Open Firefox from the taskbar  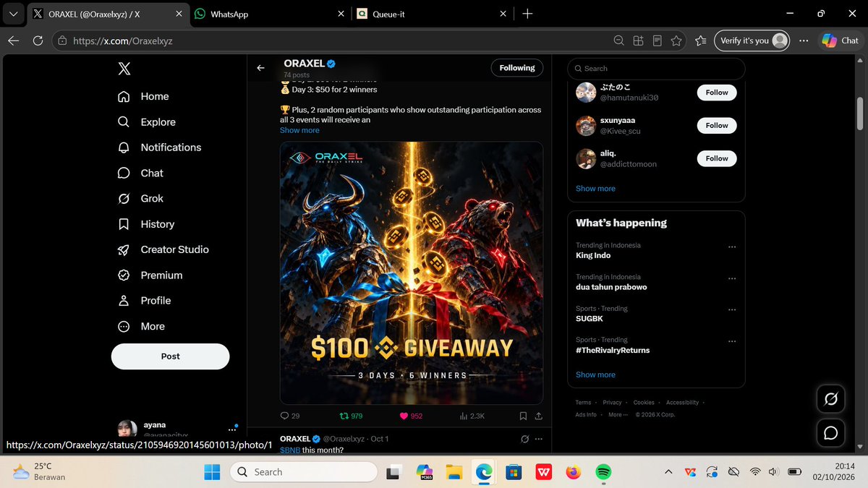574,472
